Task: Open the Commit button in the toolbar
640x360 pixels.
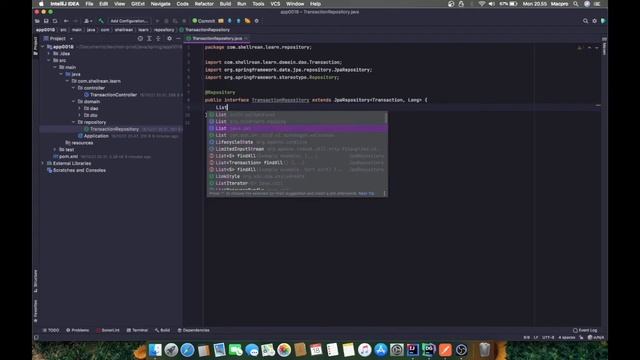Action: point(203,21)
